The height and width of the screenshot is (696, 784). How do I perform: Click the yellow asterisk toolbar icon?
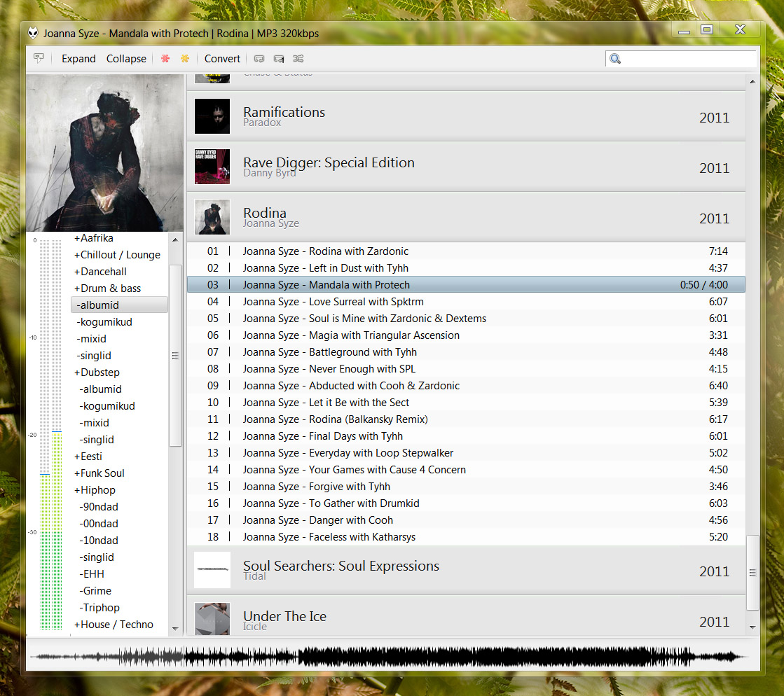click(184, 59)
